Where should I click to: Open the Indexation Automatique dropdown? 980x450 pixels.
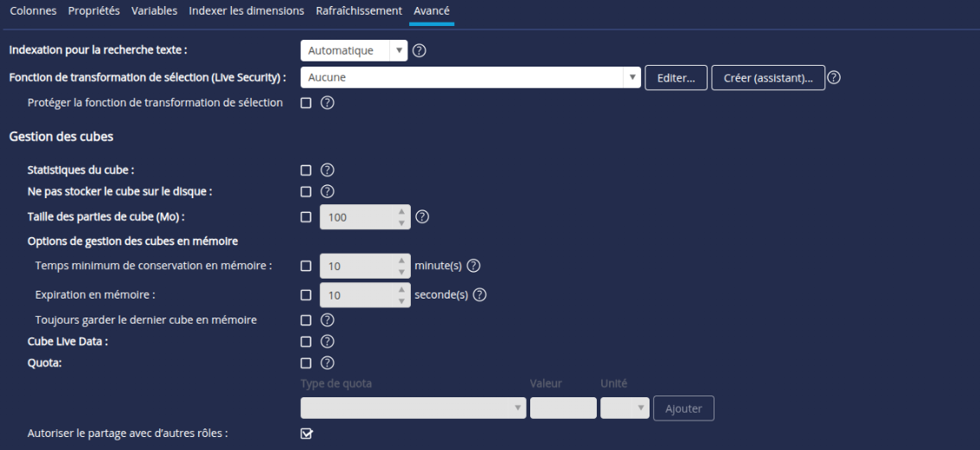click(x=354, y=51)
